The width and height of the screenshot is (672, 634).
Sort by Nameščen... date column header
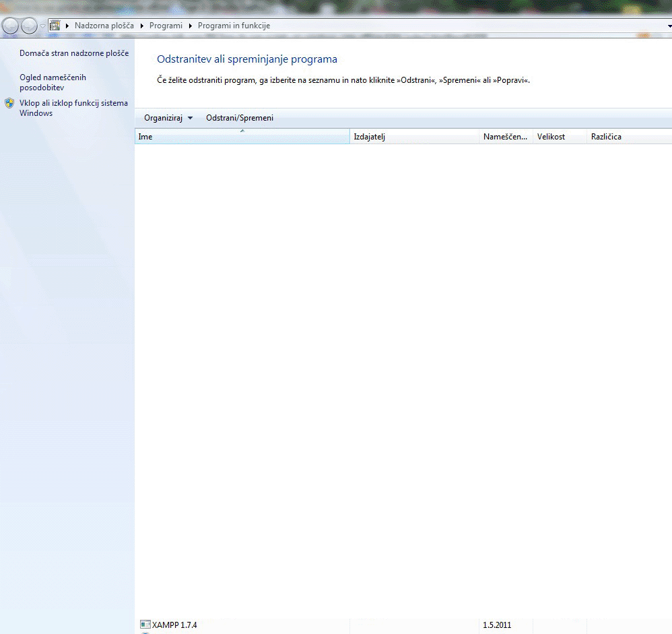(x=505, y=137)
